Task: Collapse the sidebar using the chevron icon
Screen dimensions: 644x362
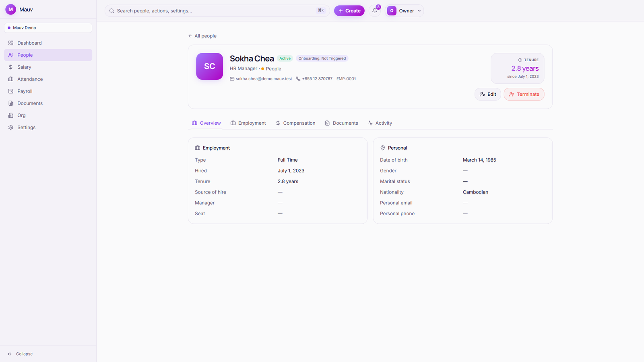Action: click(9, 354)
